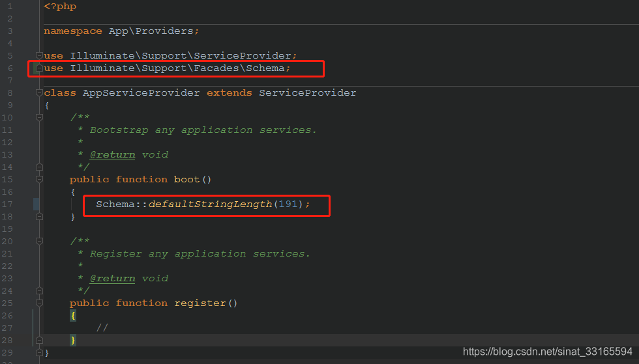This screenshot has width=639, height=364.
Task: Click the // comment on line 27
Action: pyautogui.click(x=102, y=328)
